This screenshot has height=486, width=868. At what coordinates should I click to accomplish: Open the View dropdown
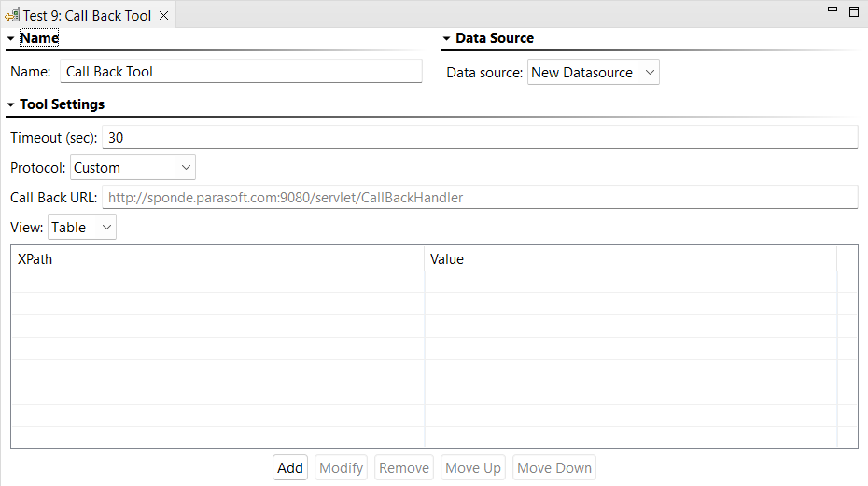click(x=82, y=227)
